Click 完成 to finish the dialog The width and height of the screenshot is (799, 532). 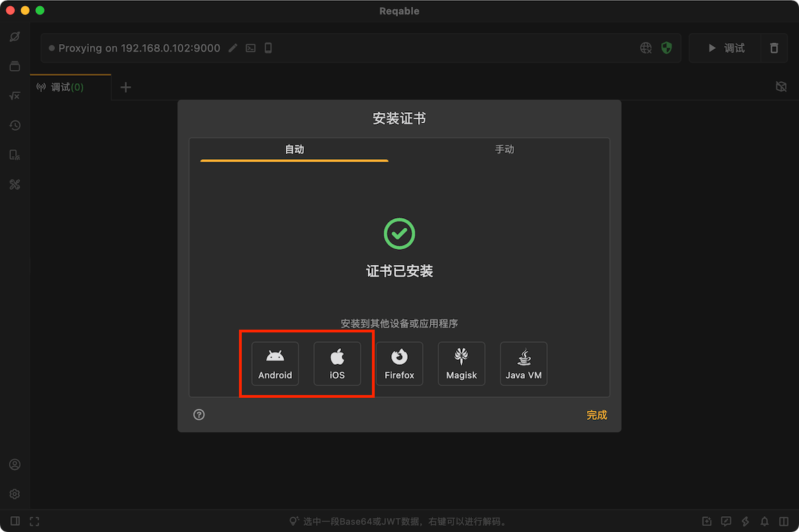pyautogui.click(x=596, y=415)
